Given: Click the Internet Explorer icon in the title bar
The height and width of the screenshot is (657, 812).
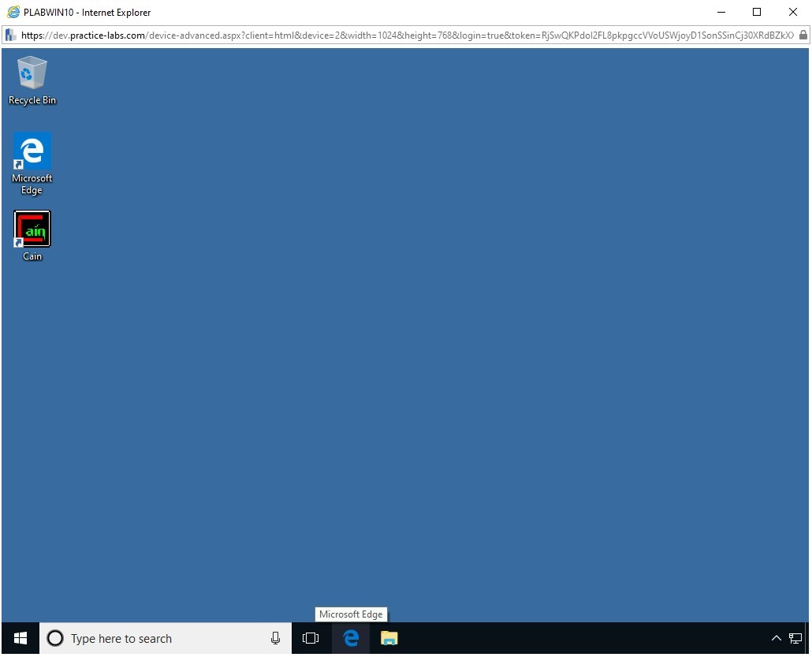Looking at the screenshot, I should [x=13, y=12].
